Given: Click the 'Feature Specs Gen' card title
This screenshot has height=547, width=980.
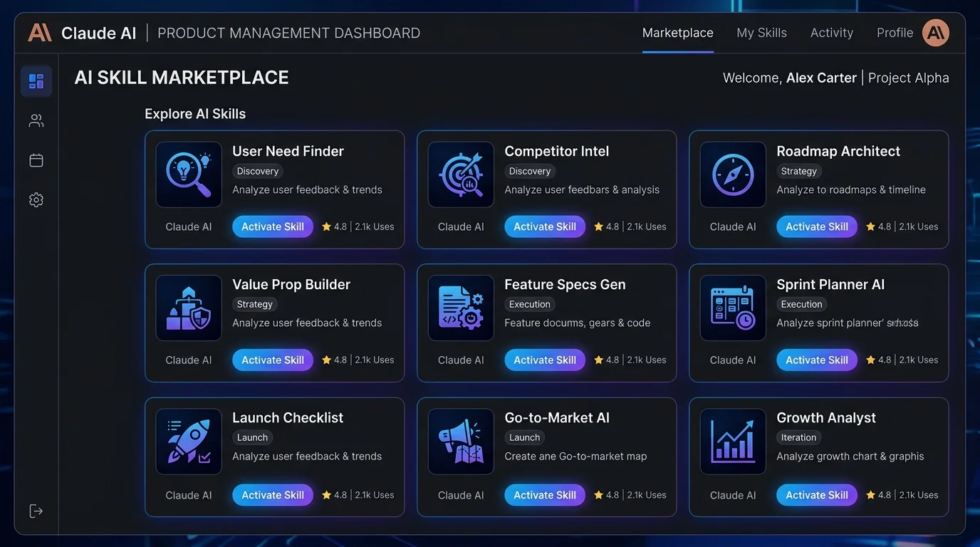Looking at the screenshot, I should (x=565, y=284).
